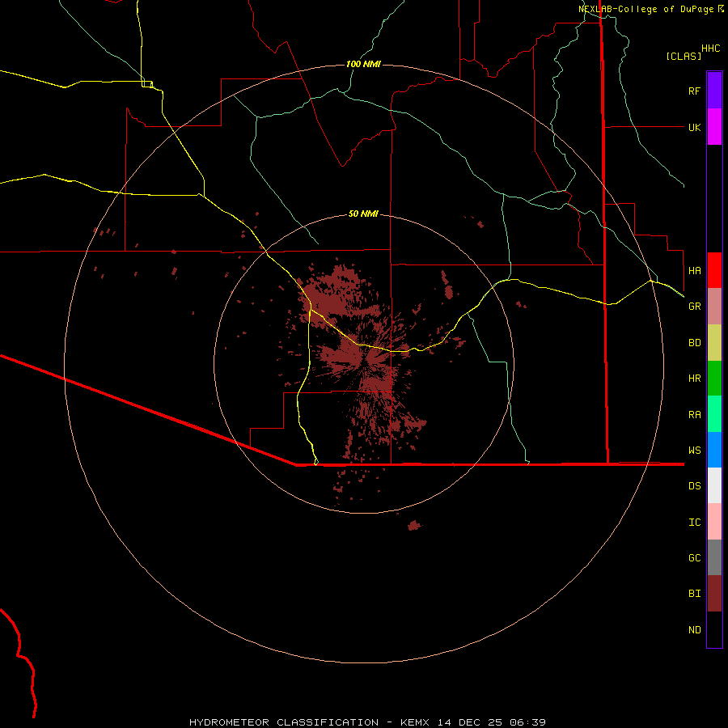Click the mint green RA legend swatch
The image size is (728, 728).
click(714, 414)
